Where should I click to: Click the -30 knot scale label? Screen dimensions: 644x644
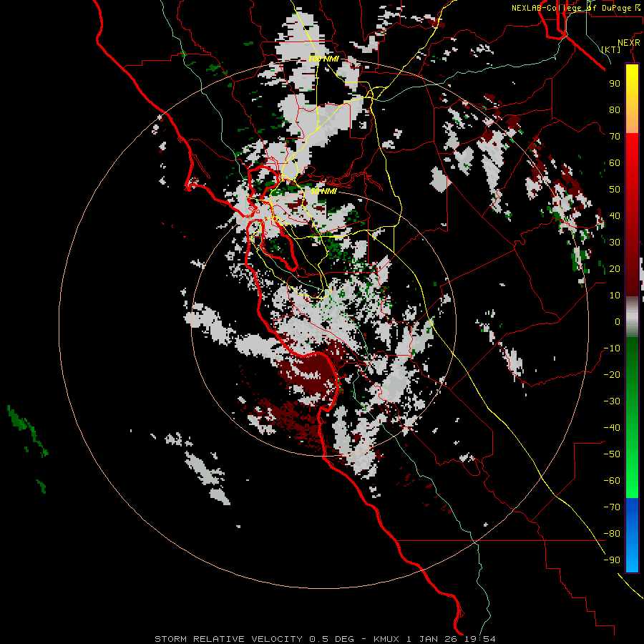(612, 401)
